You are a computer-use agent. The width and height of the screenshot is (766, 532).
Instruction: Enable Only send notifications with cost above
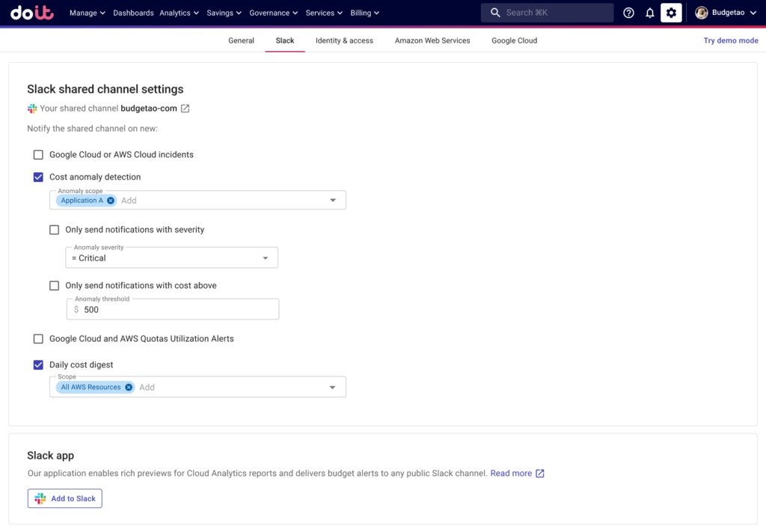[x=54, y=286]
